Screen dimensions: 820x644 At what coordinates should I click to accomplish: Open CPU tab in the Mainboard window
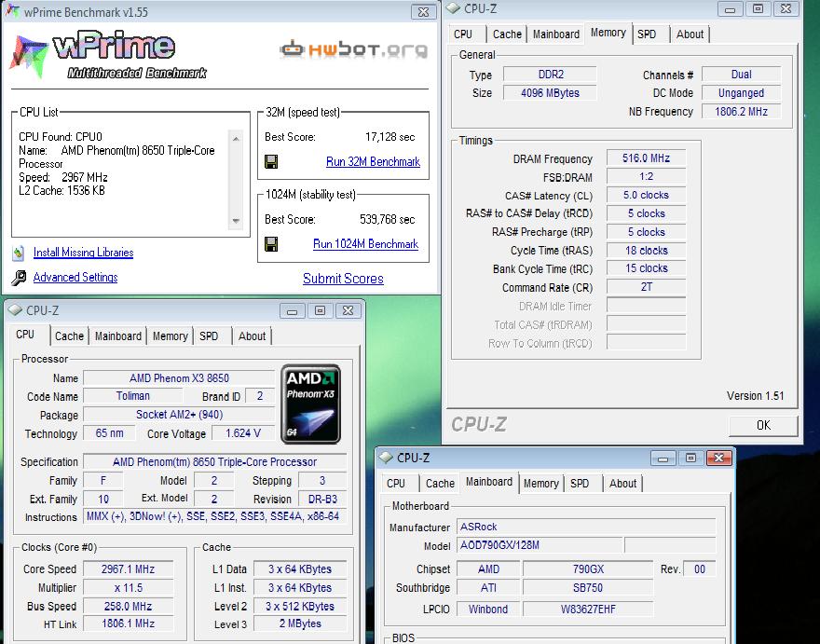coord(396,484)
